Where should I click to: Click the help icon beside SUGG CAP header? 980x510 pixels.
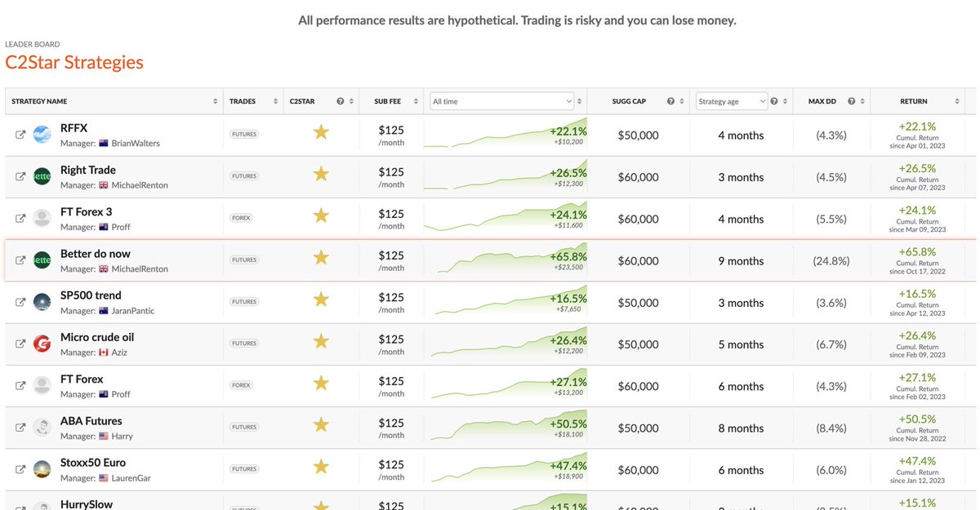670,101
